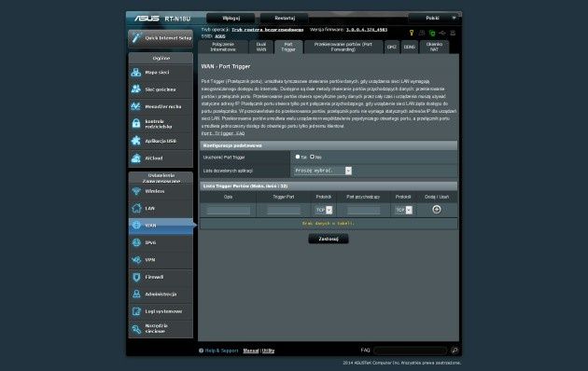This screenshot has width=588, height=371.
Task: Open Kontrola rodzicielska parental controls
Action: point(161,124)
